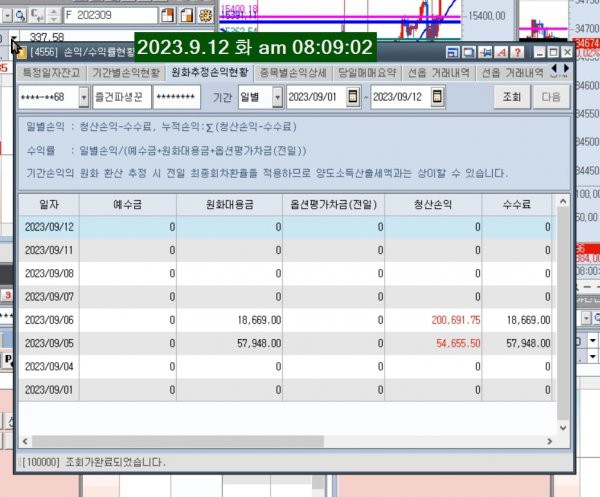600x497 pixels.
Task: Close the [4556] profit/loss window
Action: (567, 52)
